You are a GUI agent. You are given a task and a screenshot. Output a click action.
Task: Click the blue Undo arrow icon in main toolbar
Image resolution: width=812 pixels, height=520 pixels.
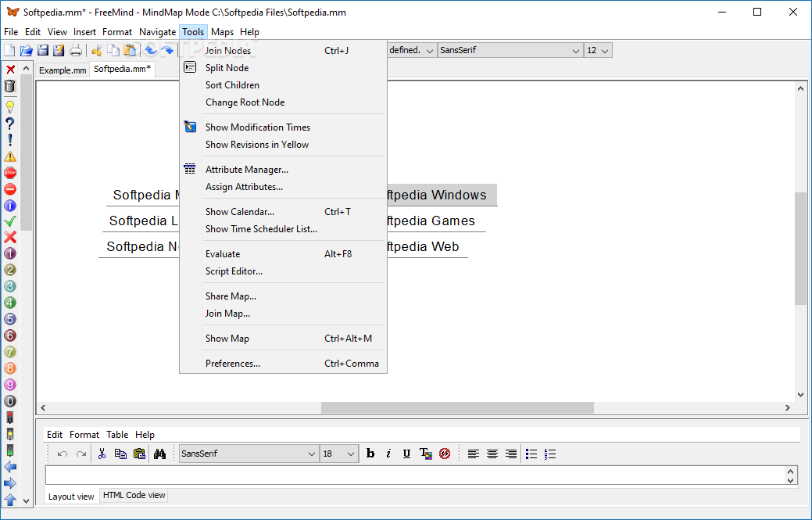[151, 50]
